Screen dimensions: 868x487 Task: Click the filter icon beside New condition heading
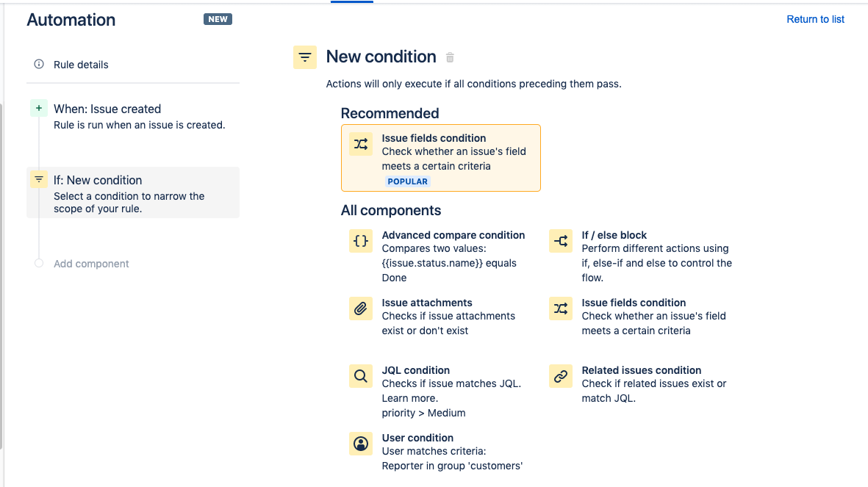[x=305, y=57]
